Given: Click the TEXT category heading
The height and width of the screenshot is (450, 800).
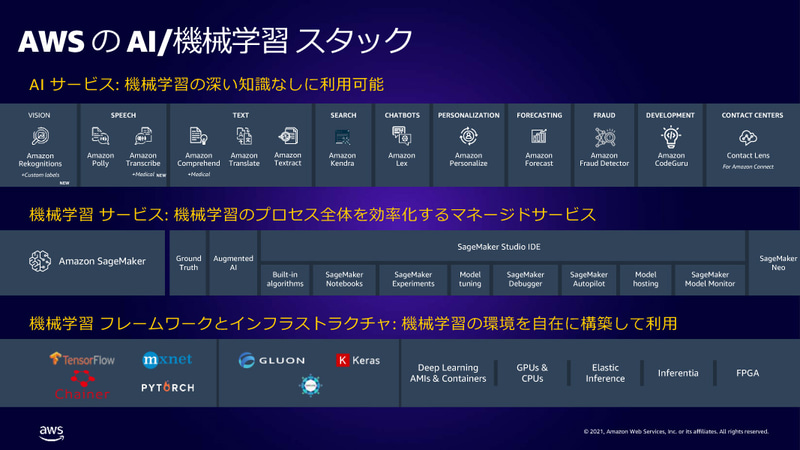Looking at the screenshot, I should (x=241, y=115).
